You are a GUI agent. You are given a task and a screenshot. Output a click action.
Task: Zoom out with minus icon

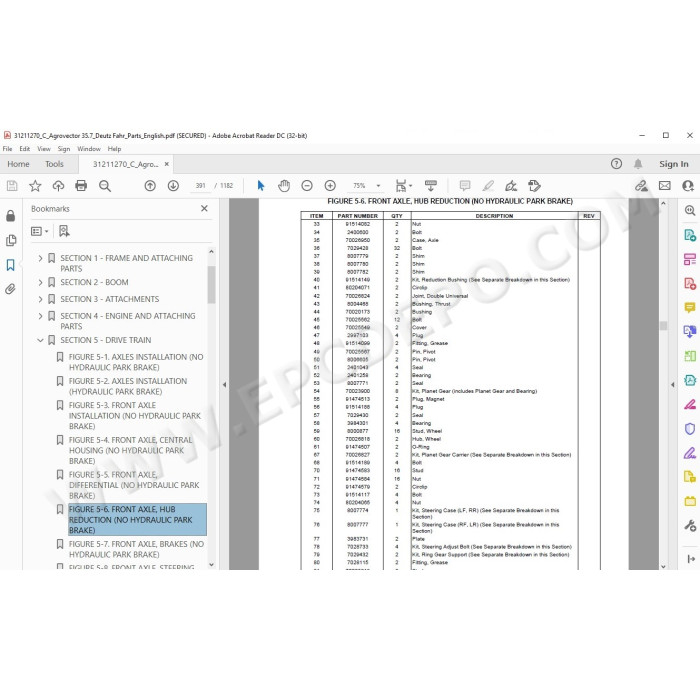point(307,186)
